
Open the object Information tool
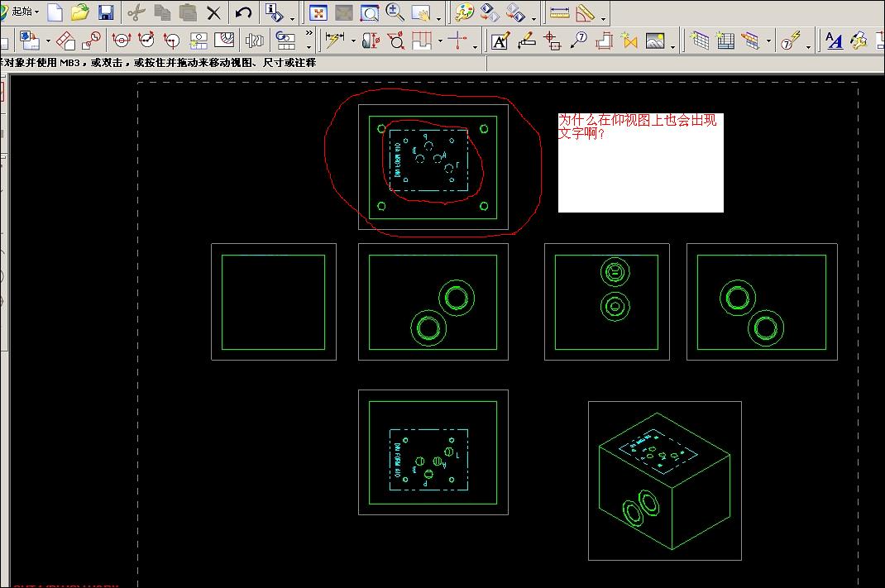pos(275,12)
